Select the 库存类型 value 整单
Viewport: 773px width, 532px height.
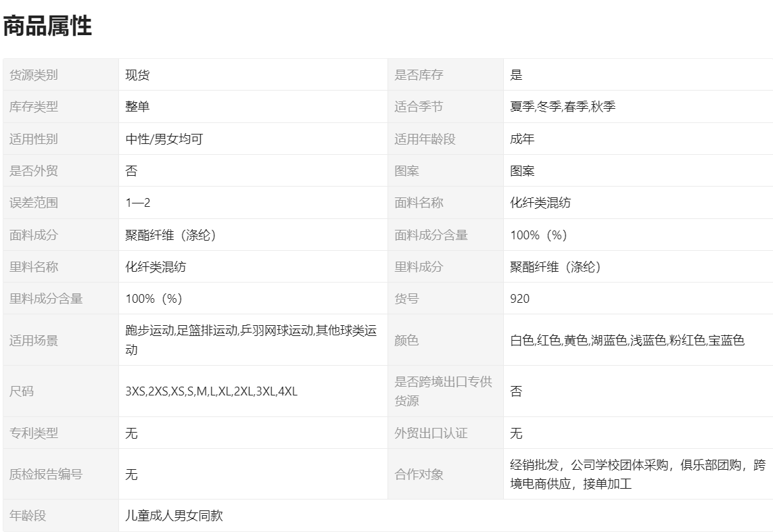pyautogui.click(x=137, y=107)
